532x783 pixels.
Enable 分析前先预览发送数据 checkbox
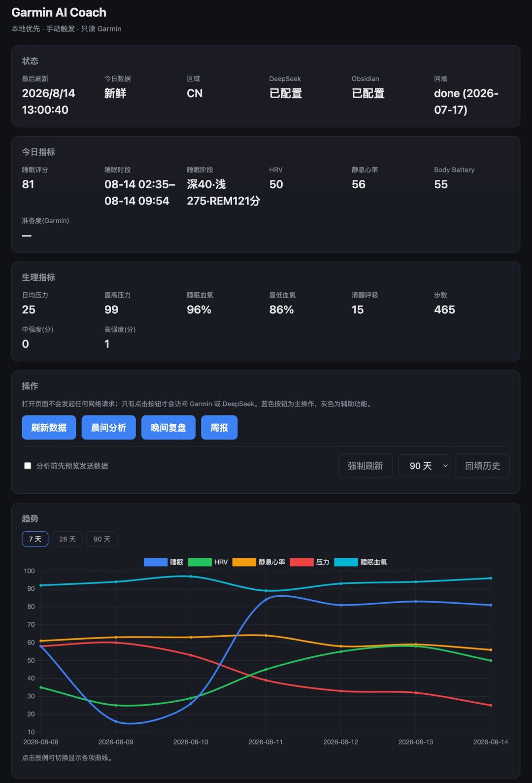click(28, 466)
